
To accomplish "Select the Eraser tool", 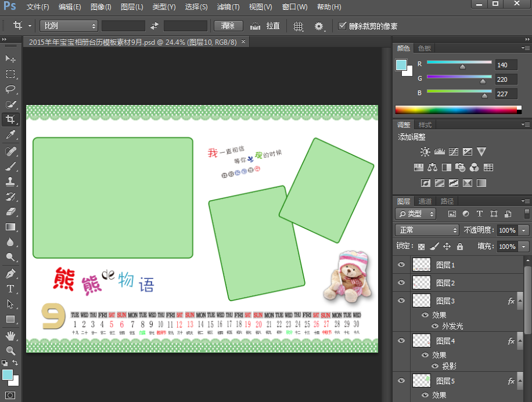I will coord(10,212).
